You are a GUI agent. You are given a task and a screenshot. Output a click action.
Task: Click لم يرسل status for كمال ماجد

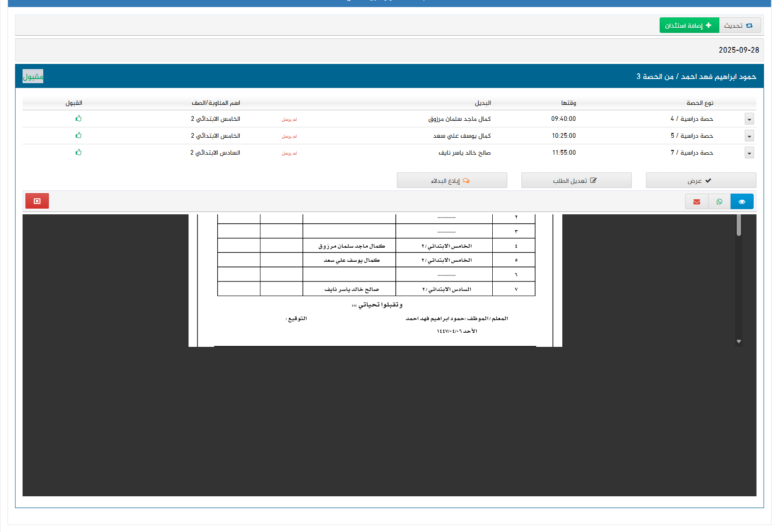pyautogui.click(x=289, y=119)
